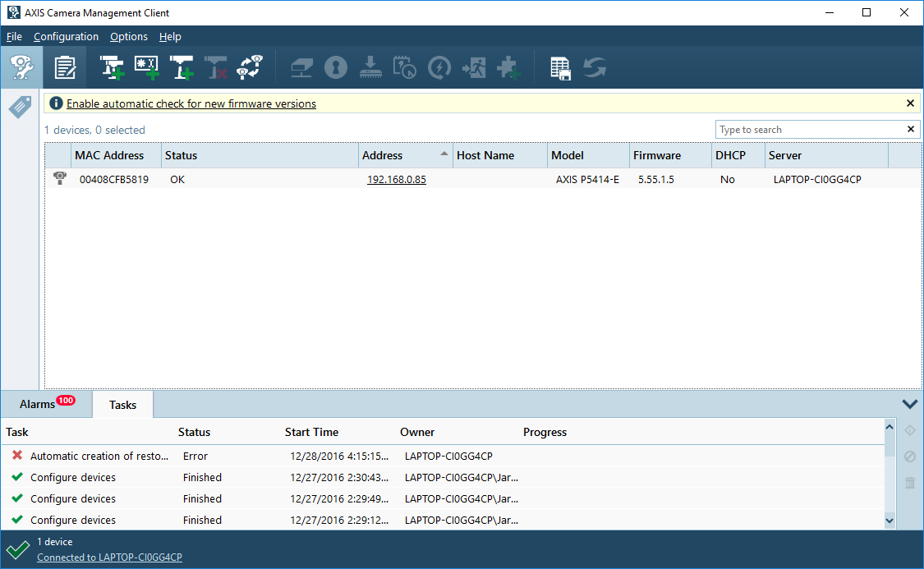Sort devices by Model column header
924x569 pixels.
(589, 155)
